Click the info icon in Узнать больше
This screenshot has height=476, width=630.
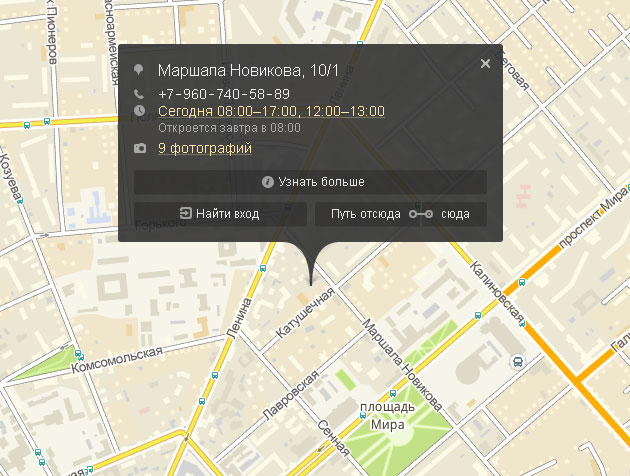point(268,182)
